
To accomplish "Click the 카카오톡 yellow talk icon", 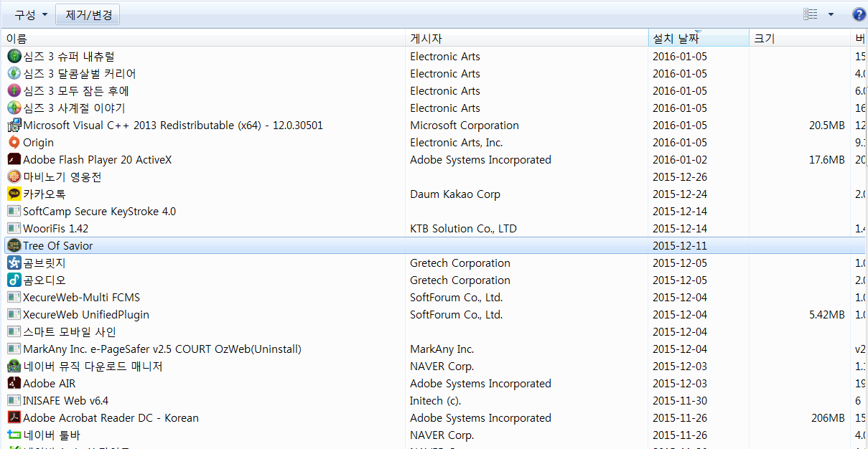I will 14,194.
